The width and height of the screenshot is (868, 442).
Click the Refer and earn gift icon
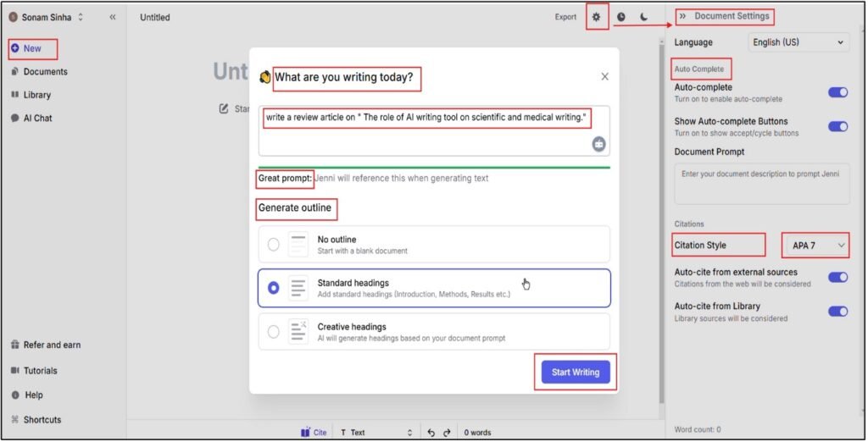pyautogui.click(x=15, y=345)
